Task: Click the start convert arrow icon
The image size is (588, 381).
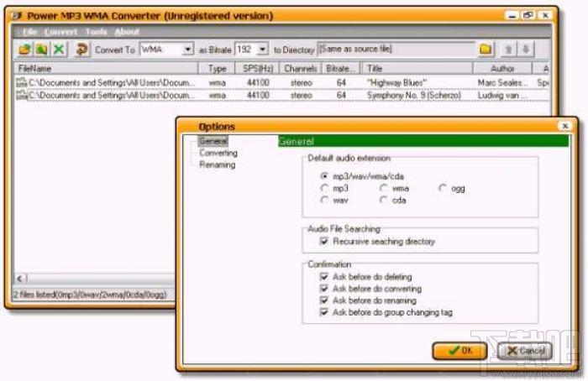Action: [x=81, y=49]
